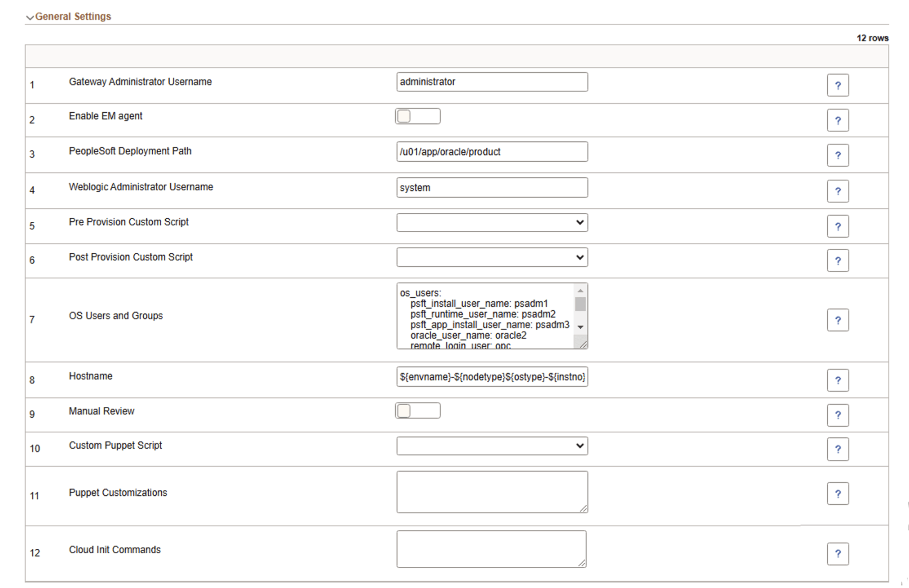The width and height of the screenshot is (909, 588).
Task: Select the PeopleSoft Deployment Path text field
Action: point(492,151)
